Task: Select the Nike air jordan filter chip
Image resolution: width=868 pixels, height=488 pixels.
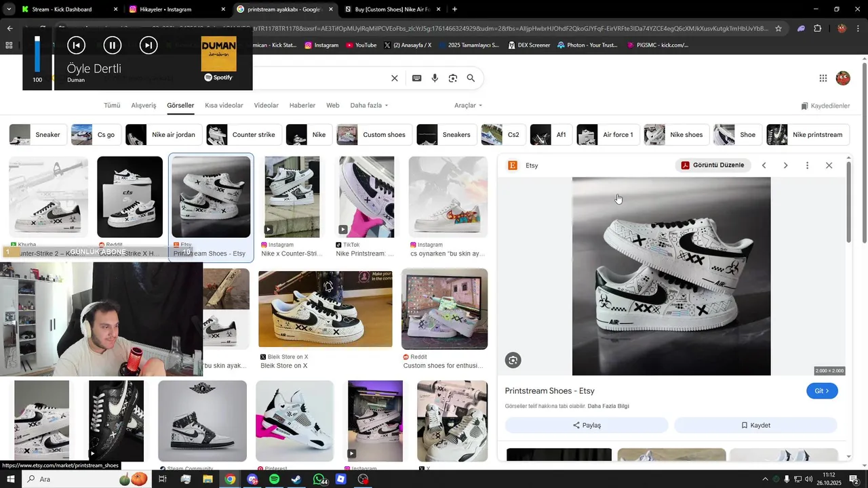Action: (164, 134)
